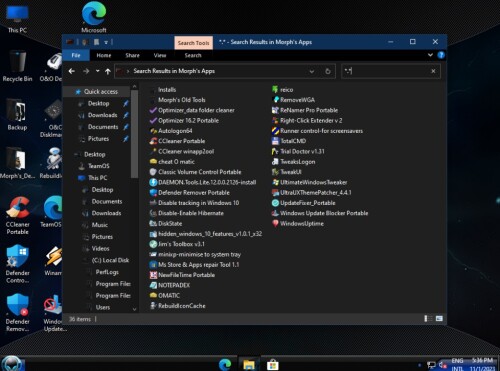The height and width of the screenshot is (371, 500).
Task: Expand the ribbon with the chevron
Action: pos(430,55)
